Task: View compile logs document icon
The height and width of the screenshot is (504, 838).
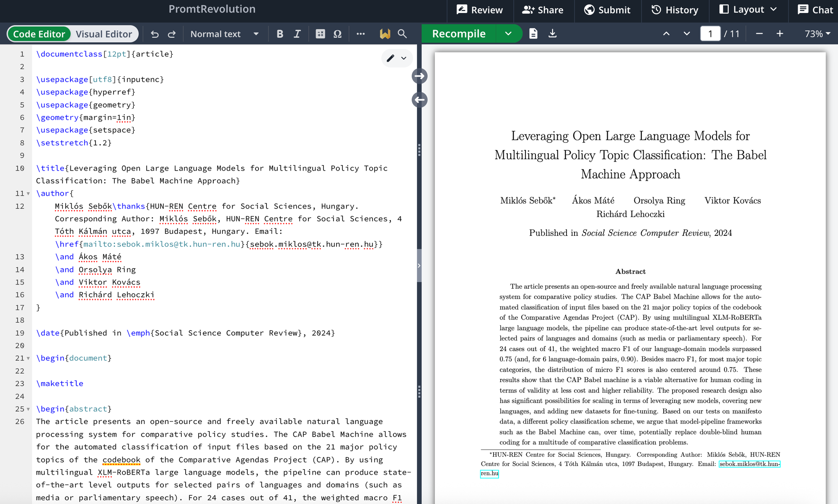Action: [533, 34]
